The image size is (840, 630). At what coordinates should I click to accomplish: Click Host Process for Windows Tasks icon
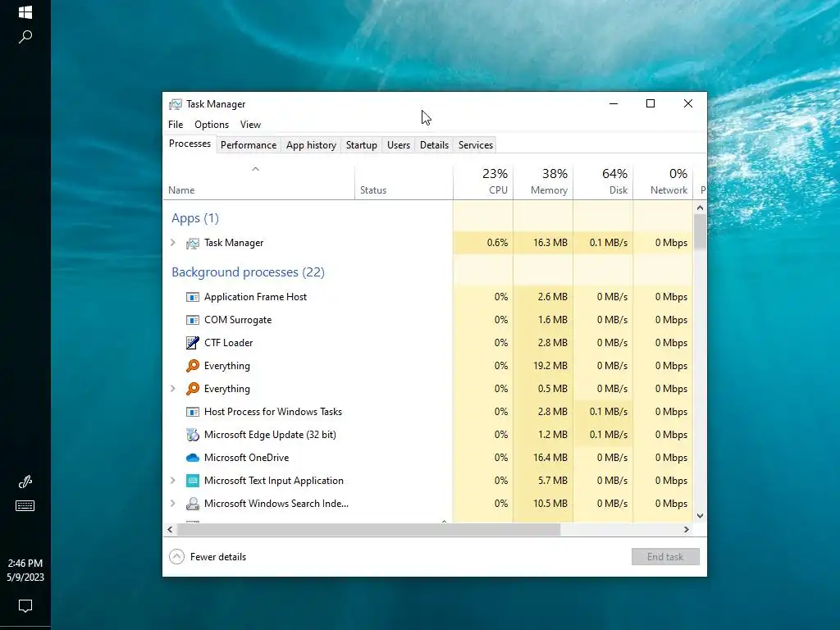[192, 412]
